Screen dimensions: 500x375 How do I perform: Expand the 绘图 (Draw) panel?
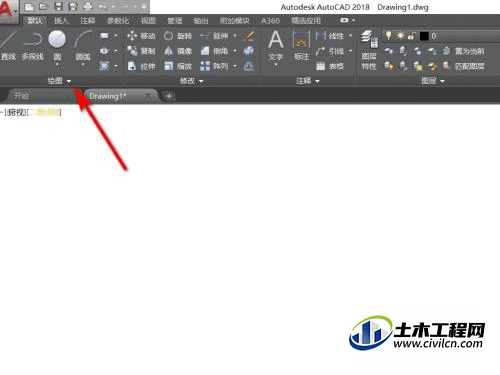point(59,81)
